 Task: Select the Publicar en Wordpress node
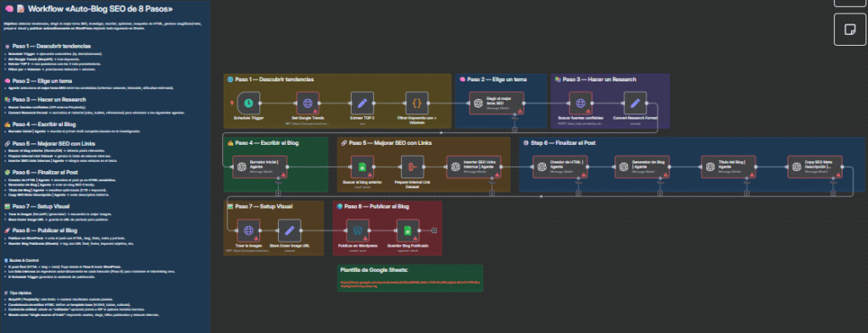(358, 230)
